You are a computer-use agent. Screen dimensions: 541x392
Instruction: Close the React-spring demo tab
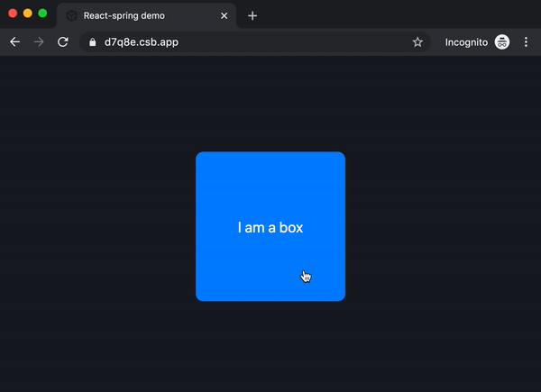point(224,16)
